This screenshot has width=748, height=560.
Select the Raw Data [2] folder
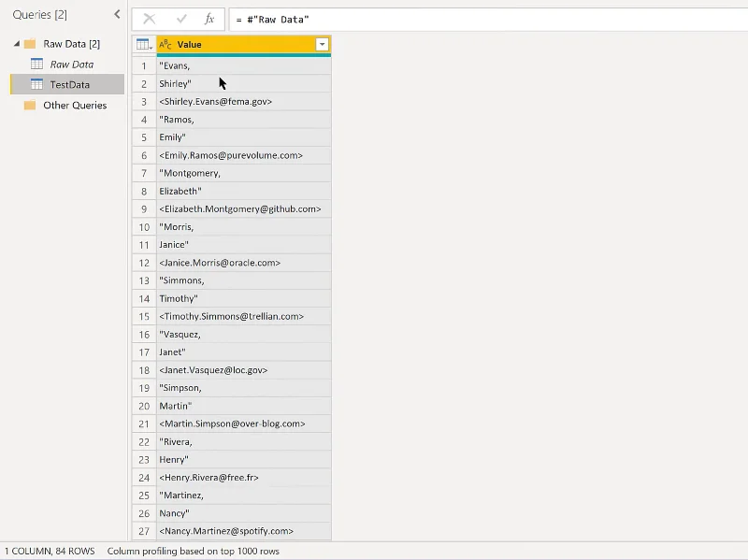point(72,44)
